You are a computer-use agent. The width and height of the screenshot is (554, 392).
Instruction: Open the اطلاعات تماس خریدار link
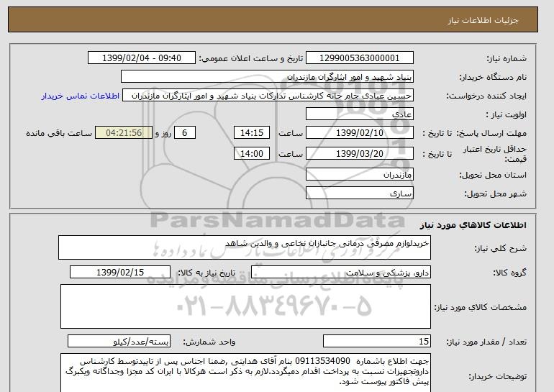click(80, 96)
